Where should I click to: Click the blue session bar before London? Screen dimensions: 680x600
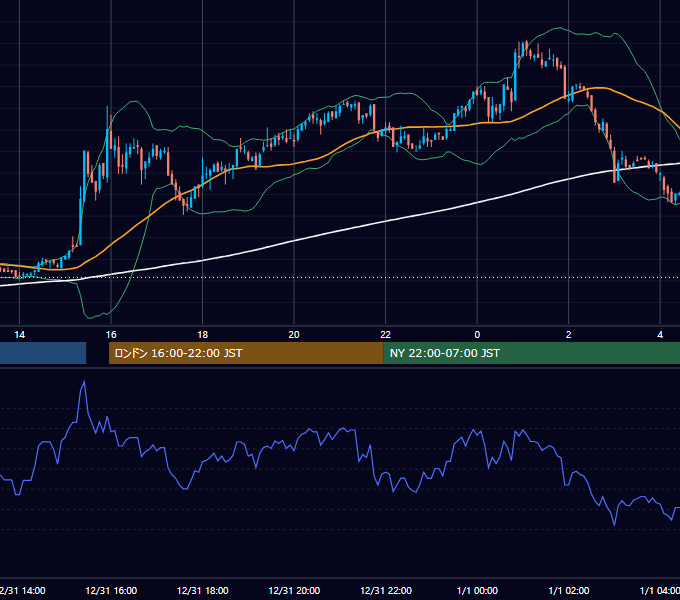click(x=43, y=353)
